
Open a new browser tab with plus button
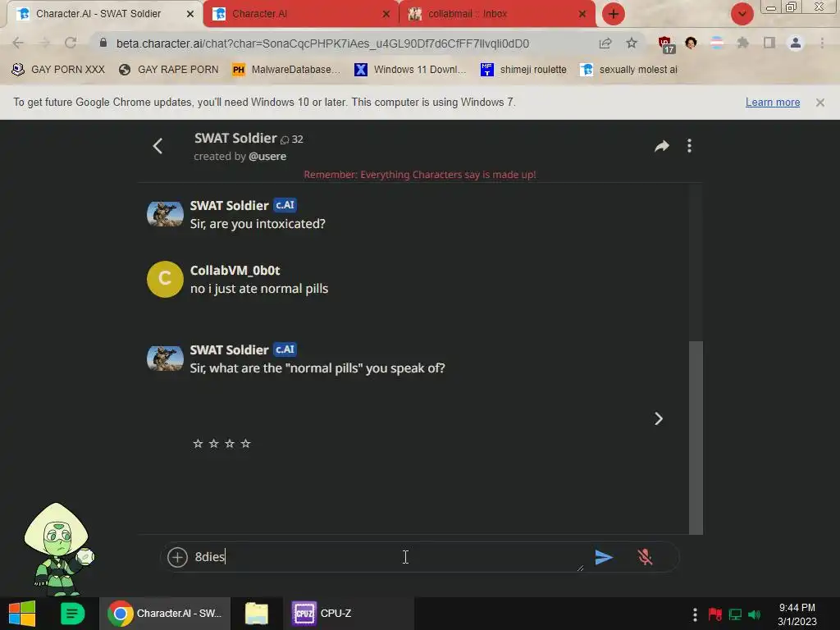coord(614,14)
